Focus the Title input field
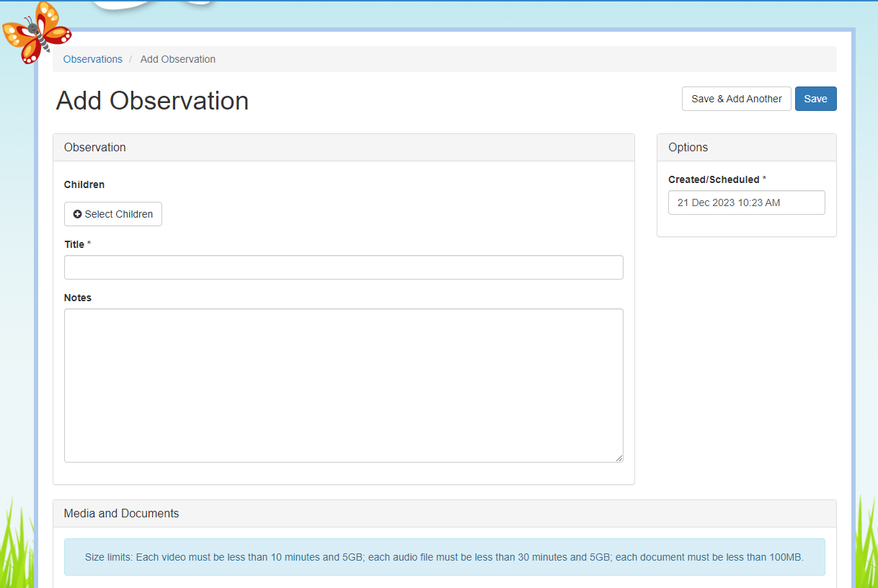Screen dimensions: 878x588 coord(343,267)
